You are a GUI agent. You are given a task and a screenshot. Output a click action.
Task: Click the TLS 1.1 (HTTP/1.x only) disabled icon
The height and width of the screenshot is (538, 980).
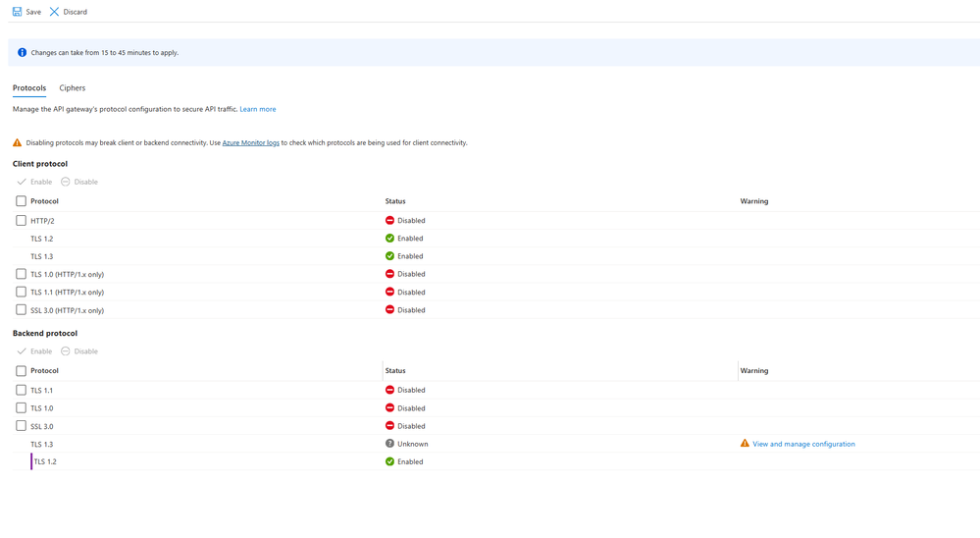(x=389, y=293)
